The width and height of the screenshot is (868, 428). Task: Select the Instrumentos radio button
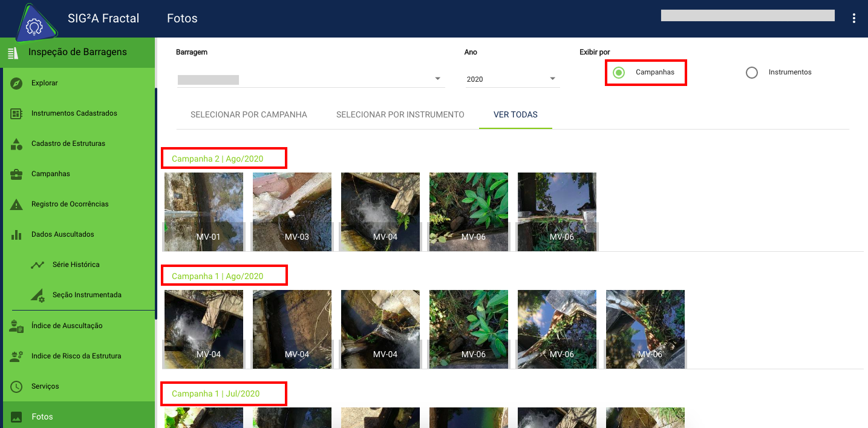click(752, 73)
